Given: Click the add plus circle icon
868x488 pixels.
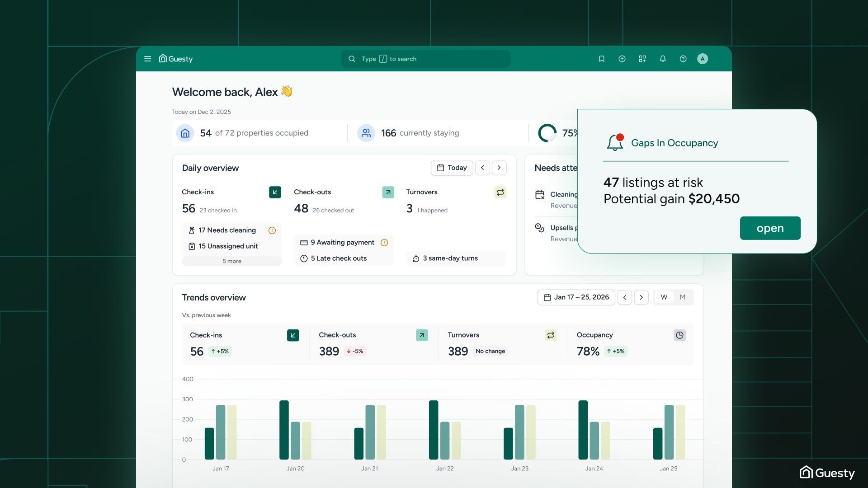Looking at the screenshot, I should click(x=622, y=59).
